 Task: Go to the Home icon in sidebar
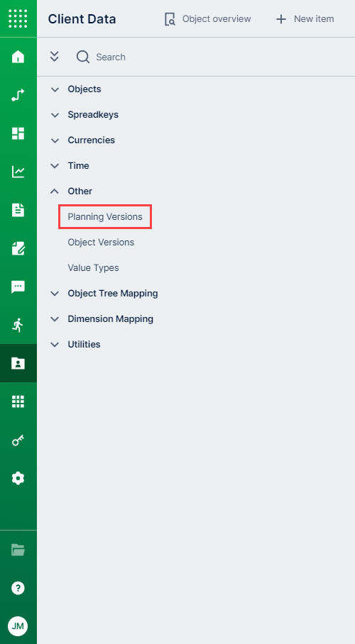click(18, 57)
